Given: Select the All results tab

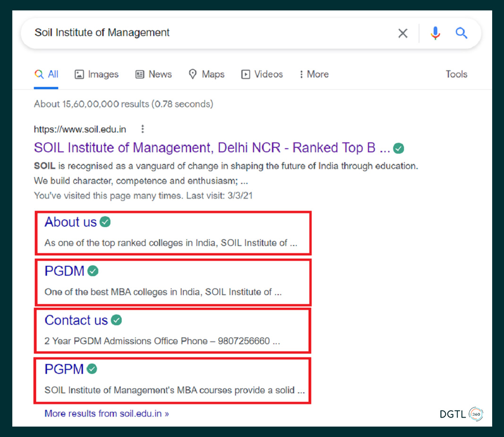Looking at the screenshot, I should tap(46, 74).
